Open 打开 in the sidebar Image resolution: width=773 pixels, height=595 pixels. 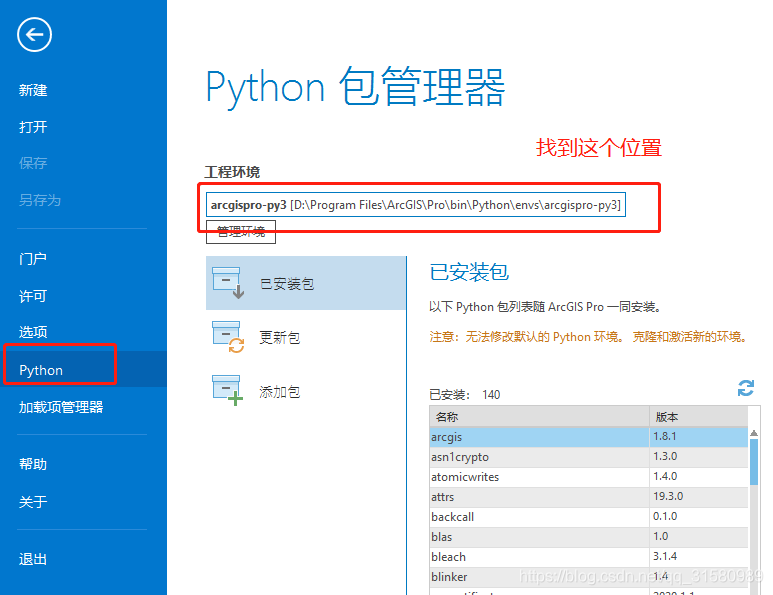click(x=33, y=127)
